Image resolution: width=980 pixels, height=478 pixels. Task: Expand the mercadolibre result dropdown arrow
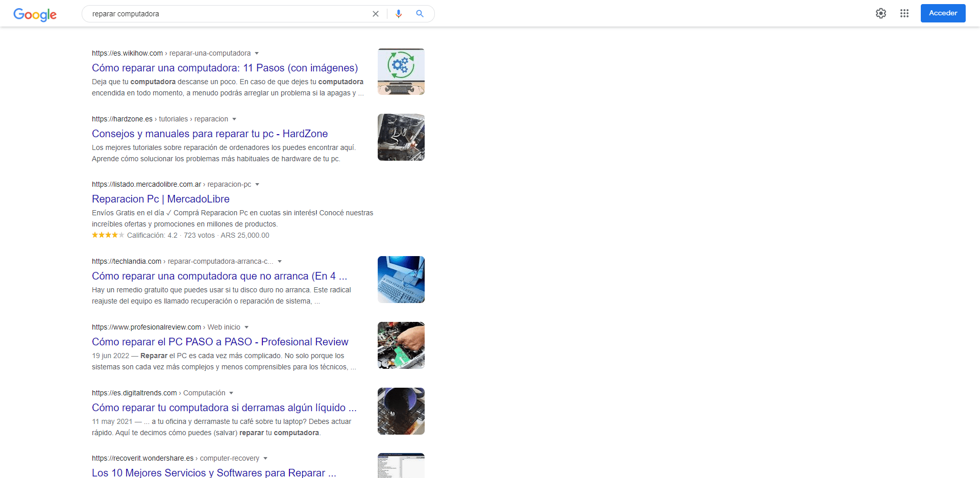[x=257, y=185]
